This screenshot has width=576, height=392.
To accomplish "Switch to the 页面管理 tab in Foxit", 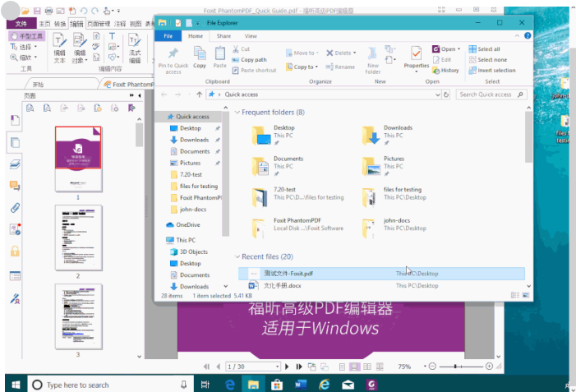I will click(x=99, y=24).
